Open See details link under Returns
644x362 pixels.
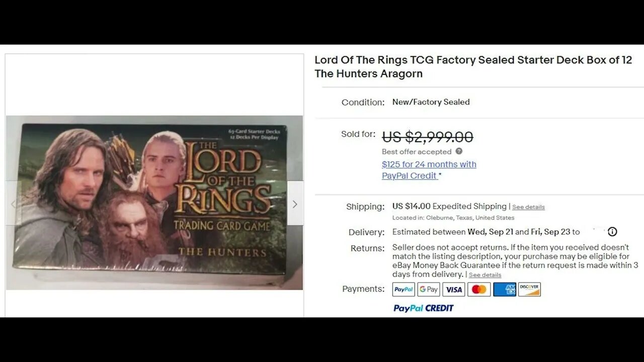point(485,275)
